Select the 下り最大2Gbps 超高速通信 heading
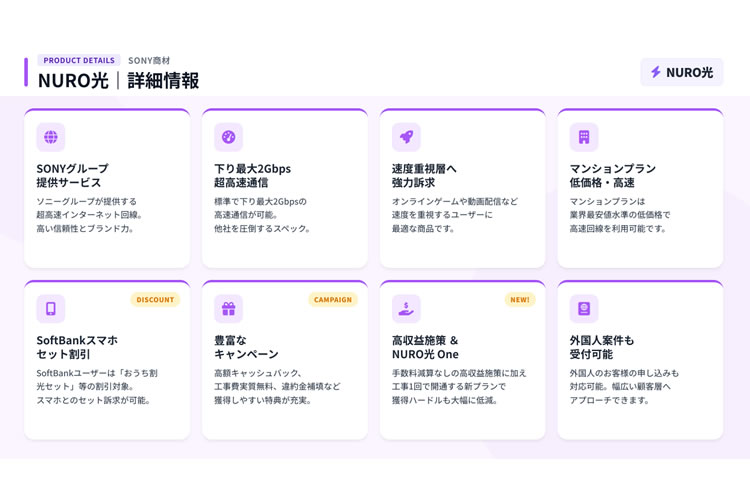 tap(253, 176)
